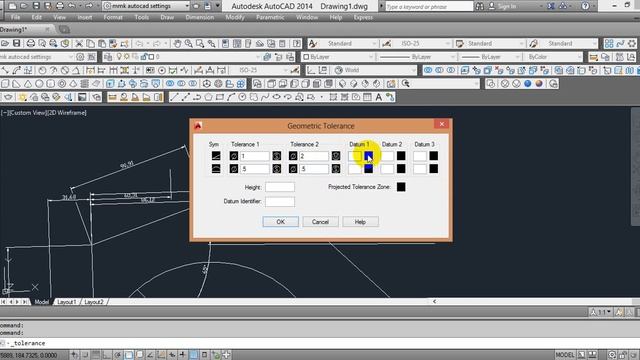Expand the World UCS dropdown
640x360 pixels.
pos(413,70)
